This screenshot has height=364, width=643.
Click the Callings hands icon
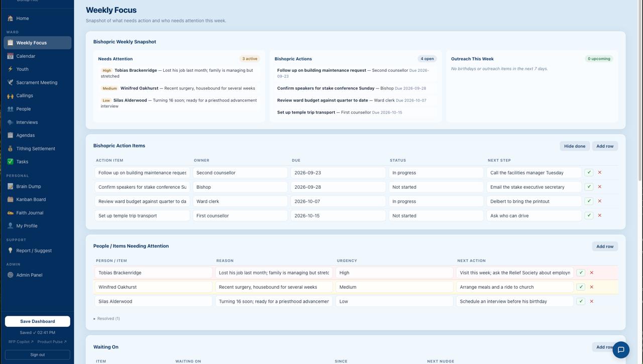point(10,95)
